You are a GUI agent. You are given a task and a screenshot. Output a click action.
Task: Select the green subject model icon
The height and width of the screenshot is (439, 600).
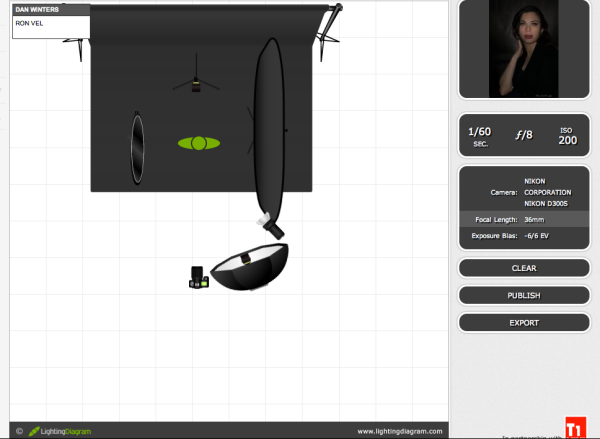pos(199,143)
